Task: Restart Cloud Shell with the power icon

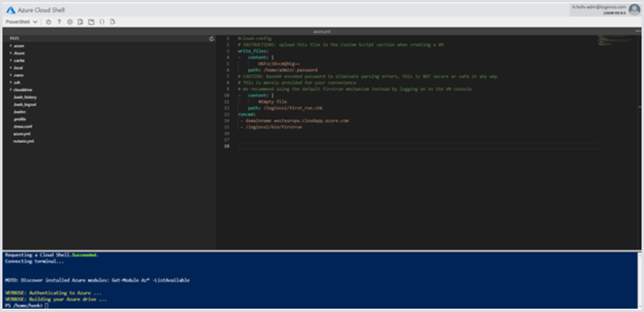Action: tap(48, 21)
